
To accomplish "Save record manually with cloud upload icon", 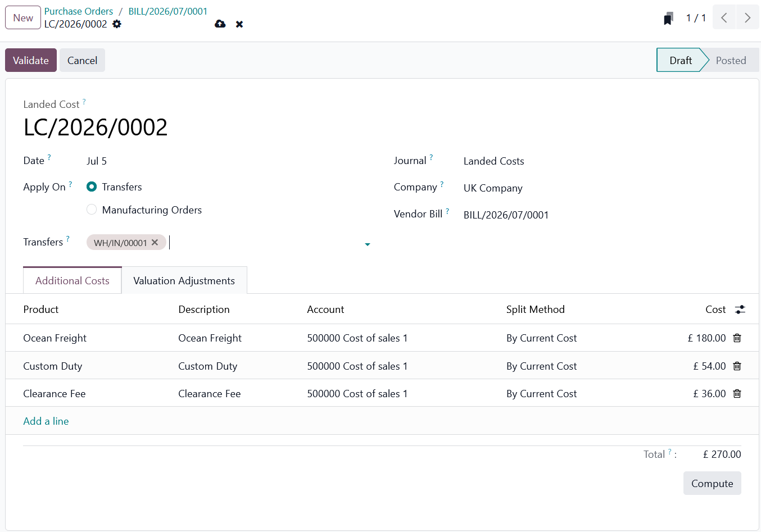I will (220, 24).
